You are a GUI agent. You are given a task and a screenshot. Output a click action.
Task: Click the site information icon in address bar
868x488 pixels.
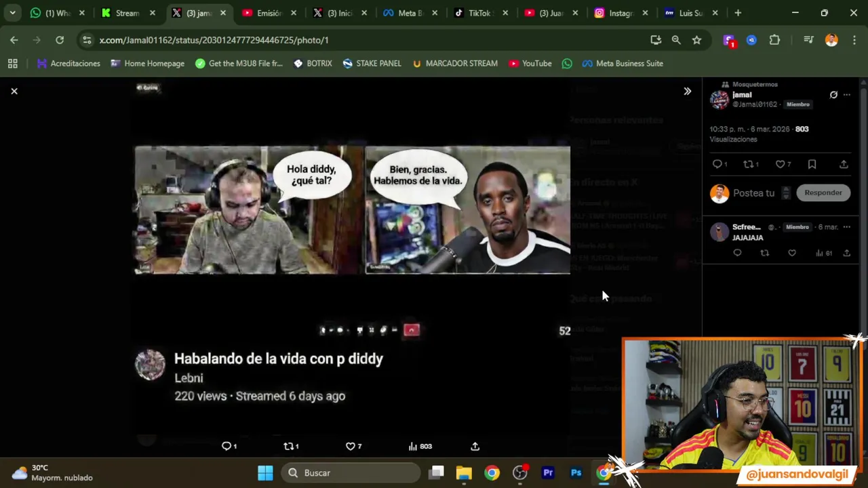(x=87, y=40)
